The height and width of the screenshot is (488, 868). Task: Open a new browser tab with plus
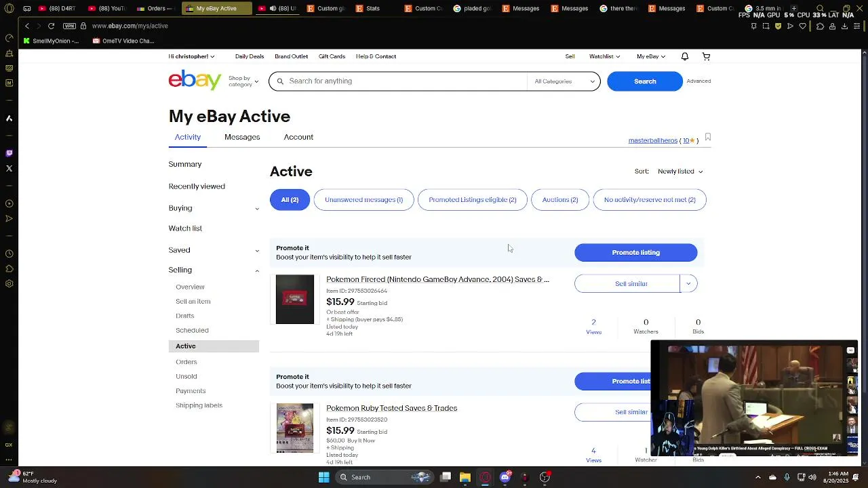(x=793, y=8)
